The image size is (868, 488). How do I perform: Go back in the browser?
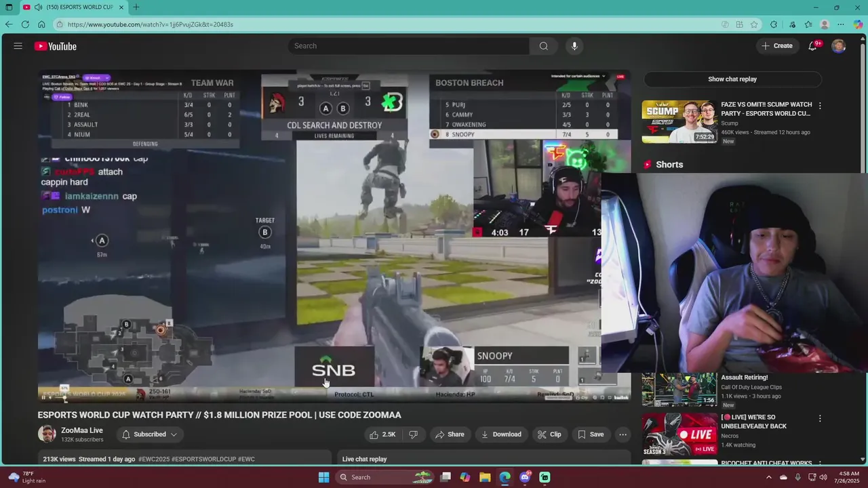[x=9, y=24]
